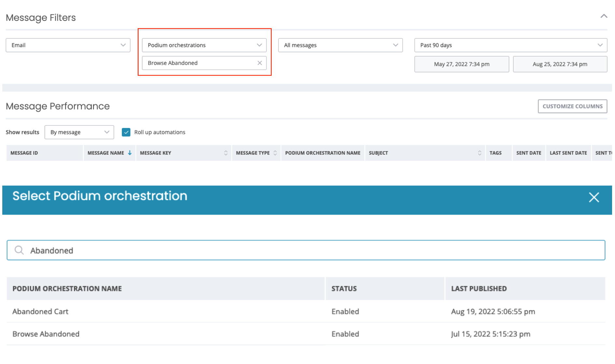Open the Past 90 days dropdown

[x=510, y=45]
